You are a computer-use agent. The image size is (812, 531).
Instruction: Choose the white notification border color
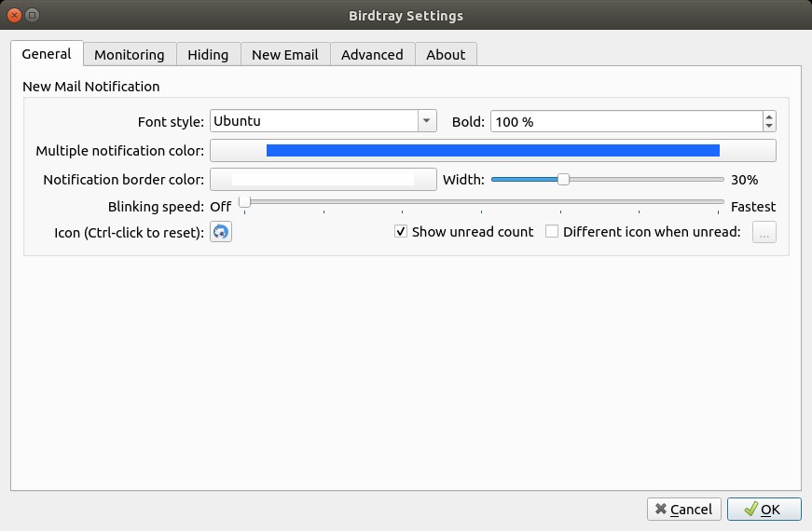point(323,180)
